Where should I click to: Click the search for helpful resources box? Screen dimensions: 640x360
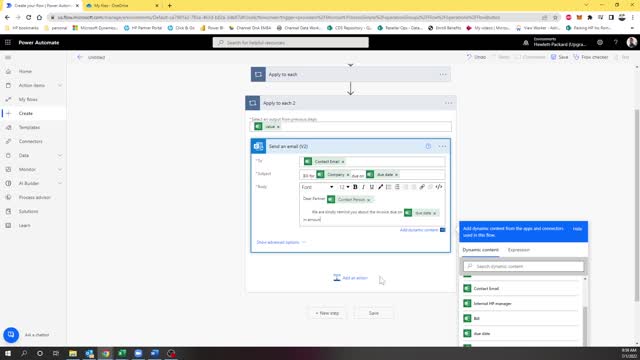[x=291, y=42]
